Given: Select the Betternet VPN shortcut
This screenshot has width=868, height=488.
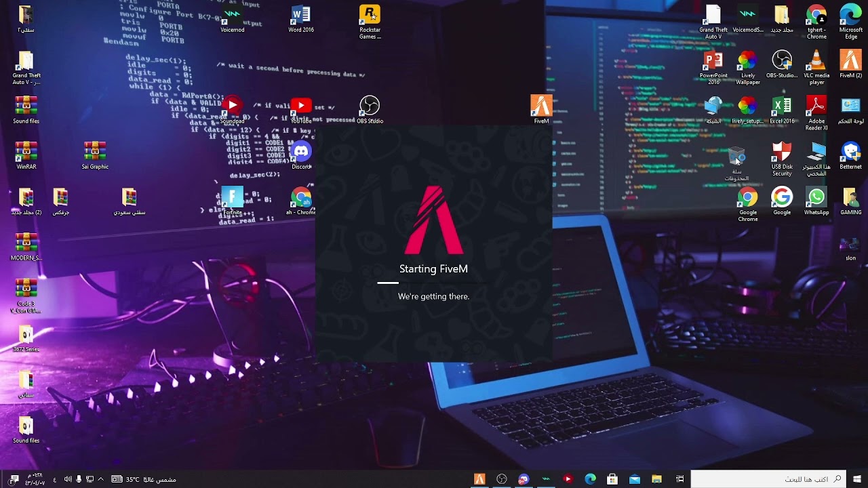Looking at the screenshot, I should 850,157.
